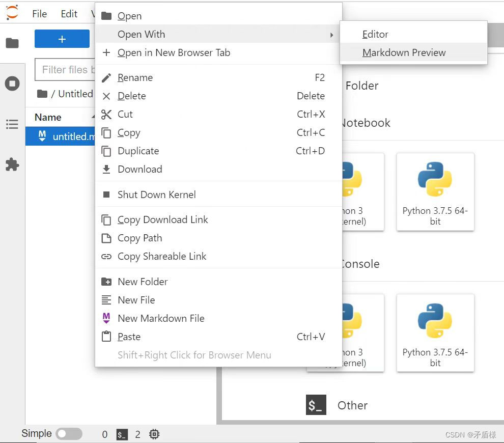Open the Edit menu

[69, 14]
